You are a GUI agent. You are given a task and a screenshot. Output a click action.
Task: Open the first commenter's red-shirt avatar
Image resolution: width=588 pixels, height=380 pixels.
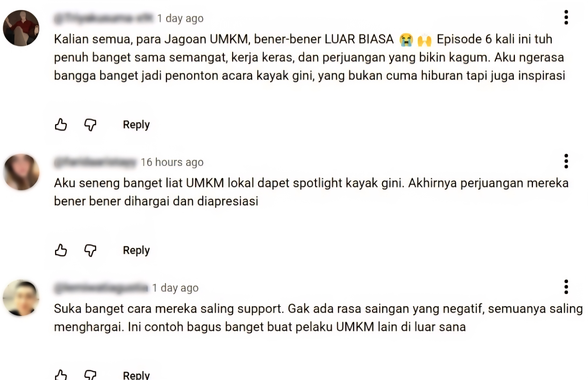coord(21,28)
